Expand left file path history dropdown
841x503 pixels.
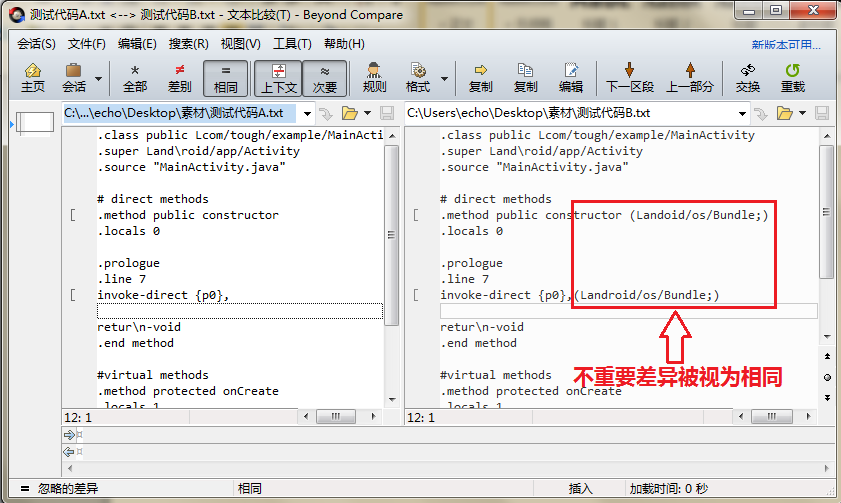pos(307,113)
